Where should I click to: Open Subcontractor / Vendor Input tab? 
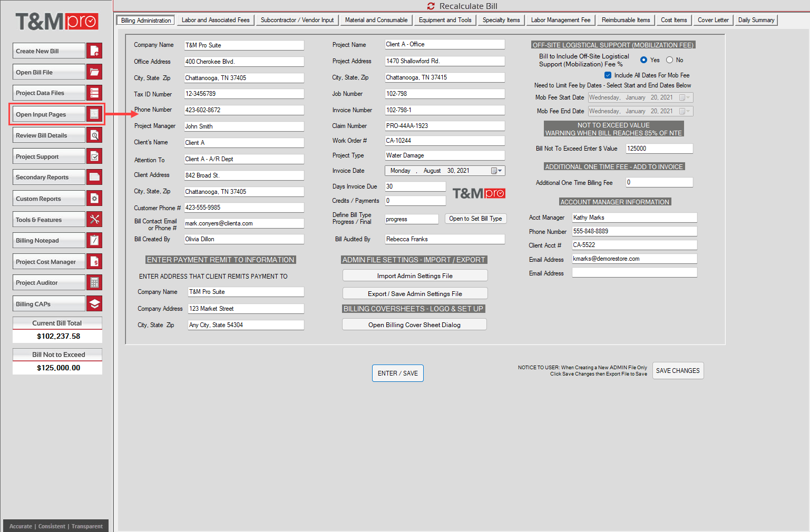297,20
